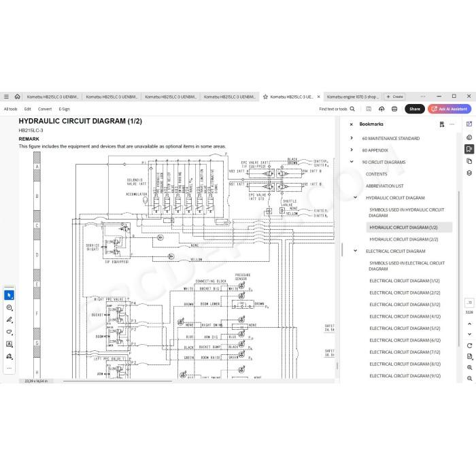The image size is (476, 476).
Task: Select the HYDRAULIC CIRCUIT DIAGRAM (1/2) bookmark
Action: coord(409,227)
